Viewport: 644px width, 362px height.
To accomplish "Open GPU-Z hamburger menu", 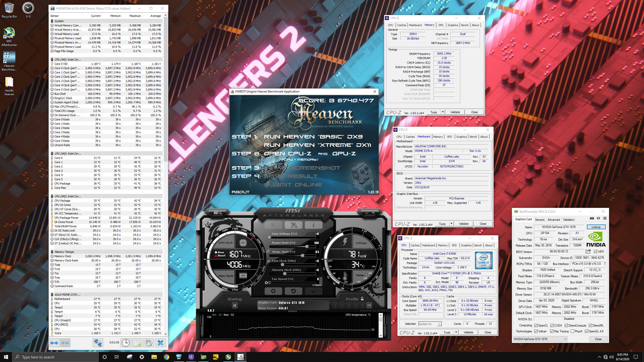I will [605, 218].
